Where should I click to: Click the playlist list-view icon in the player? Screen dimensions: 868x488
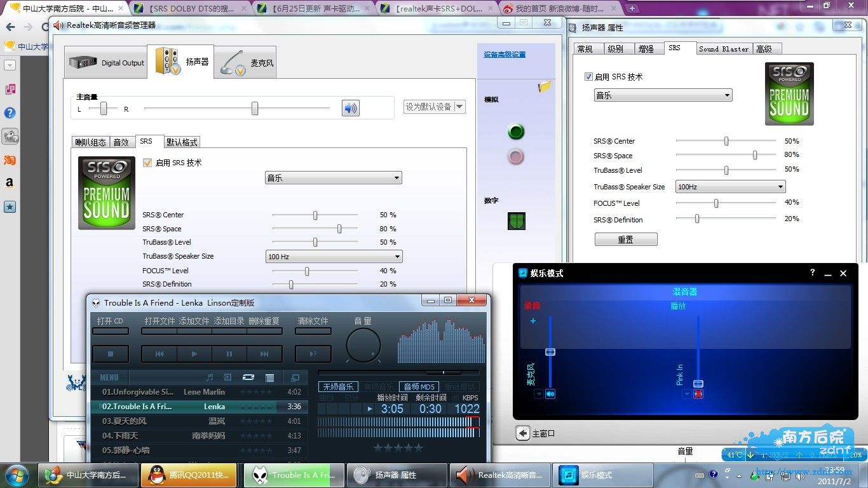[269, 377]
